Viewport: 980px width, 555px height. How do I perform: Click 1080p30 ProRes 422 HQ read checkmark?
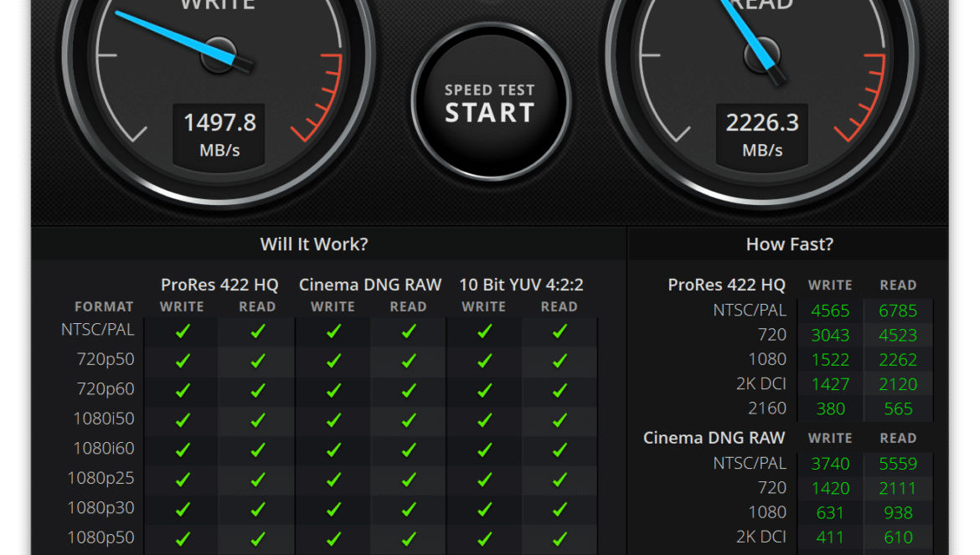pos(257,510)
